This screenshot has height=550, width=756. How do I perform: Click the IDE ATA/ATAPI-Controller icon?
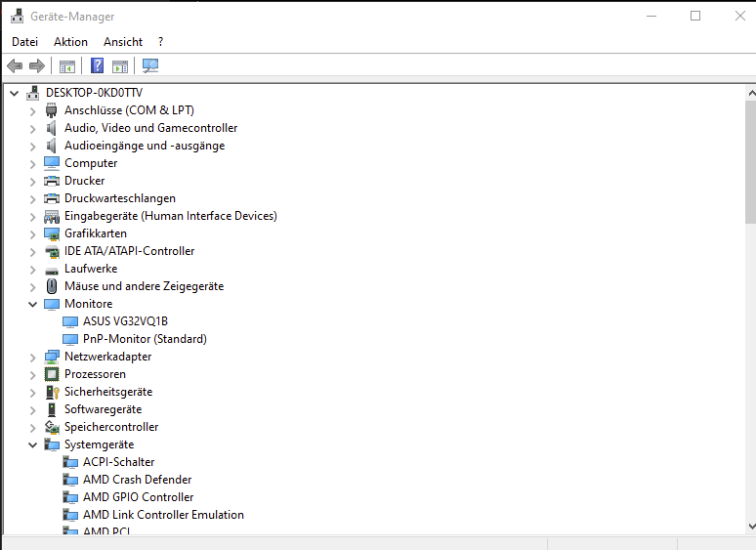click(x=52, y=251)
